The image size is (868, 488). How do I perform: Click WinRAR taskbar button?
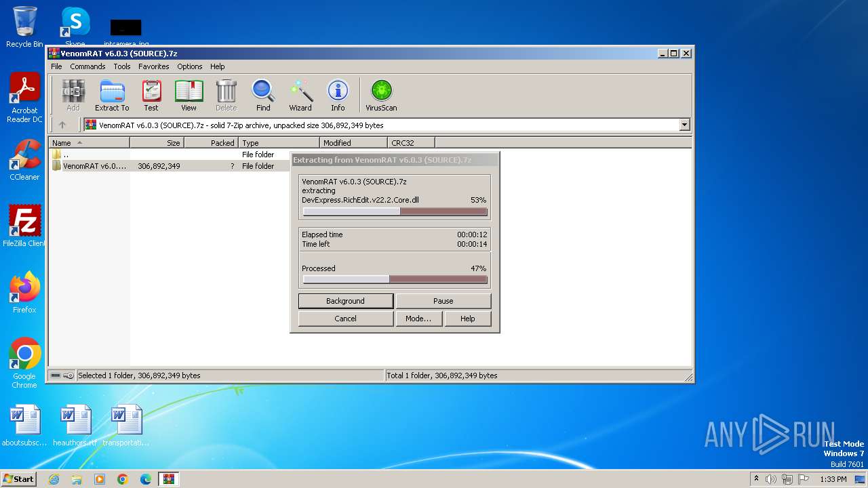169,479
